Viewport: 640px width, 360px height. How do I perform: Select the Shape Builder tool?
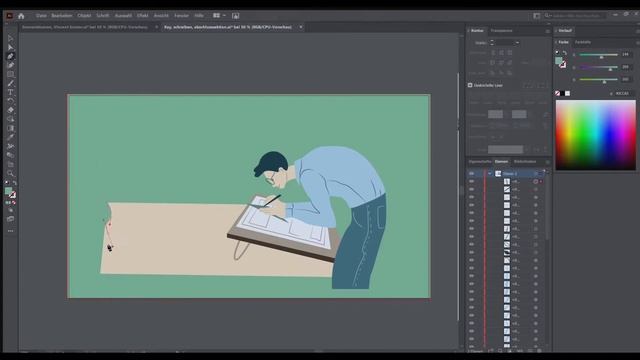pyautogui.click(x=11, y=119)
